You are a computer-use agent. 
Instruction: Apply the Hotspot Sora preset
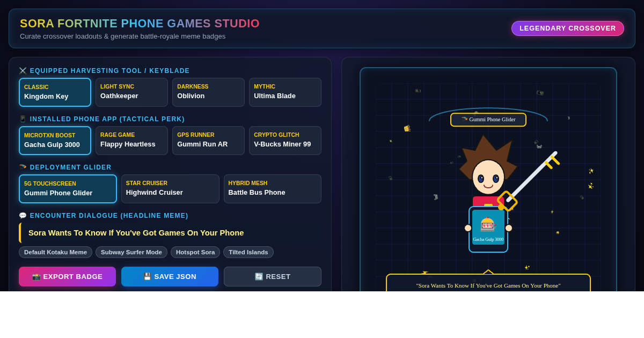[x=195, y=252]
